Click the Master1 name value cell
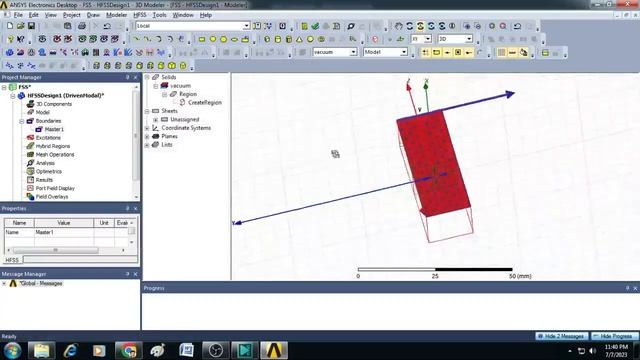The width and height of the screenshot is (640, 360). (64, 232)
